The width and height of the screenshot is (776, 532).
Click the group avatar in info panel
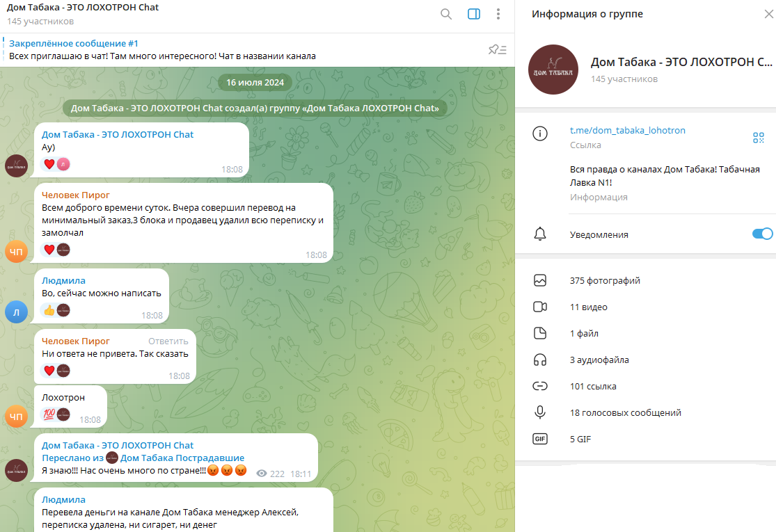pyautogui.click(x=553, y=70)
